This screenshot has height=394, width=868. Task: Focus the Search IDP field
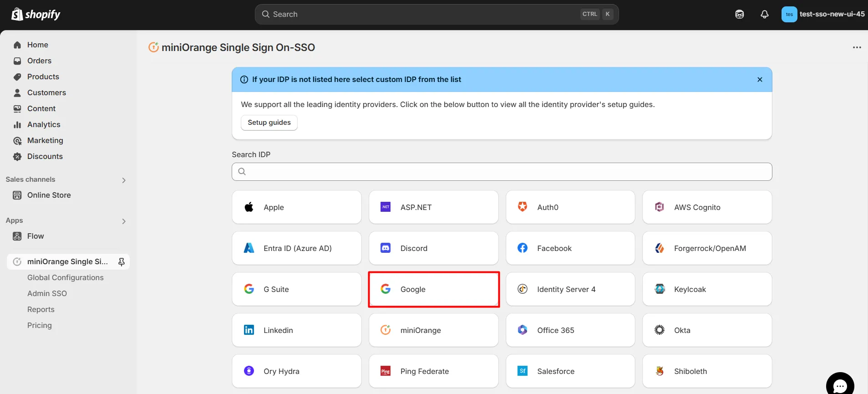(x=502, y=172)
